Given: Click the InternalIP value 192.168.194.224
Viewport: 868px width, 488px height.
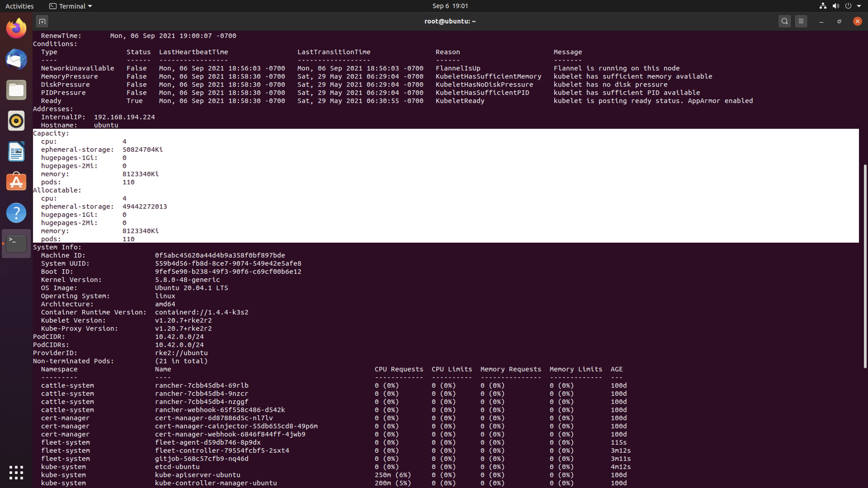Looking at the screenshot, I should pyautogui.click(x=124, y=117).
